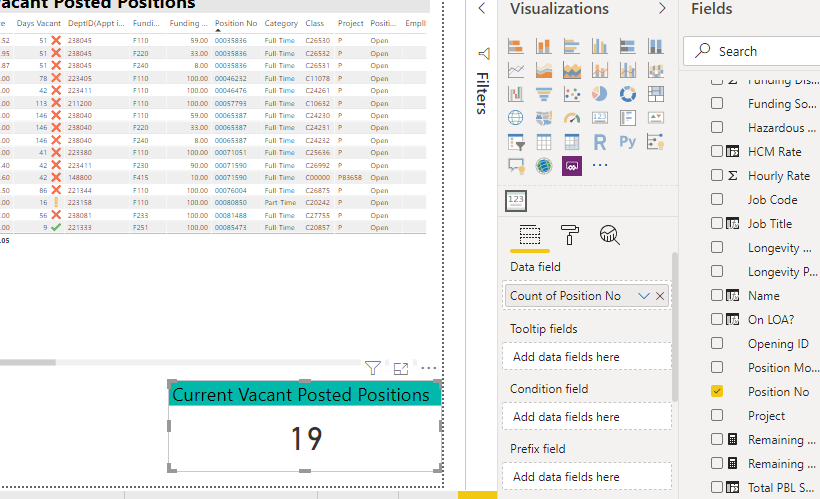Viewport: 820px width, 499px height.
Task: Collapse the Visualizations pane chevron
Action: pyautogui.click(x=662, y=8)
